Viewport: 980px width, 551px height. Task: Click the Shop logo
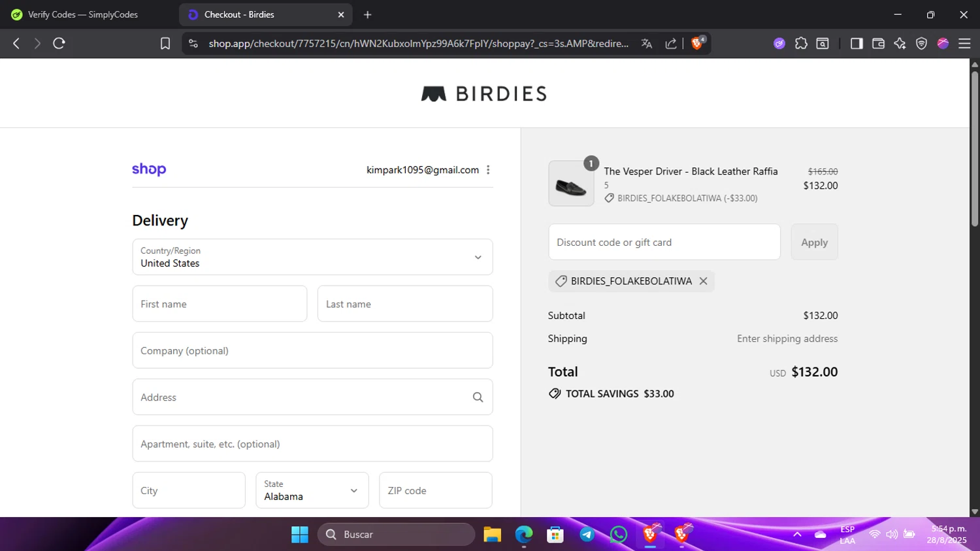pyautogui.click(x=149, y=169)
